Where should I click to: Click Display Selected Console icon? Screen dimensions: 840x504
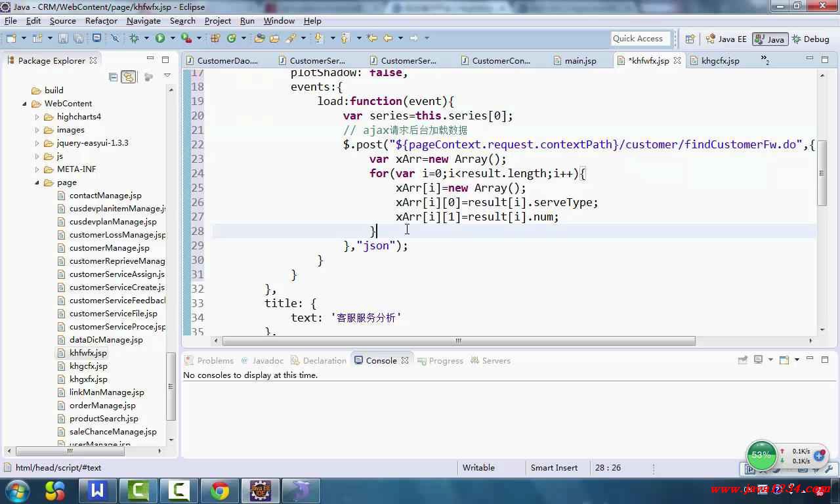pos(759,360)
